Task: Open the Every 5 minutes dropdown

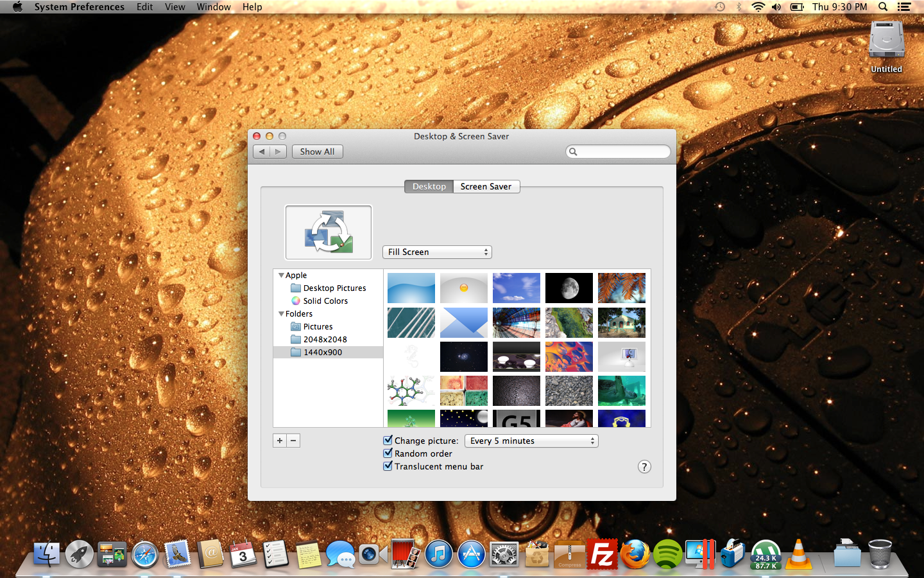Action: click(531, 441)
